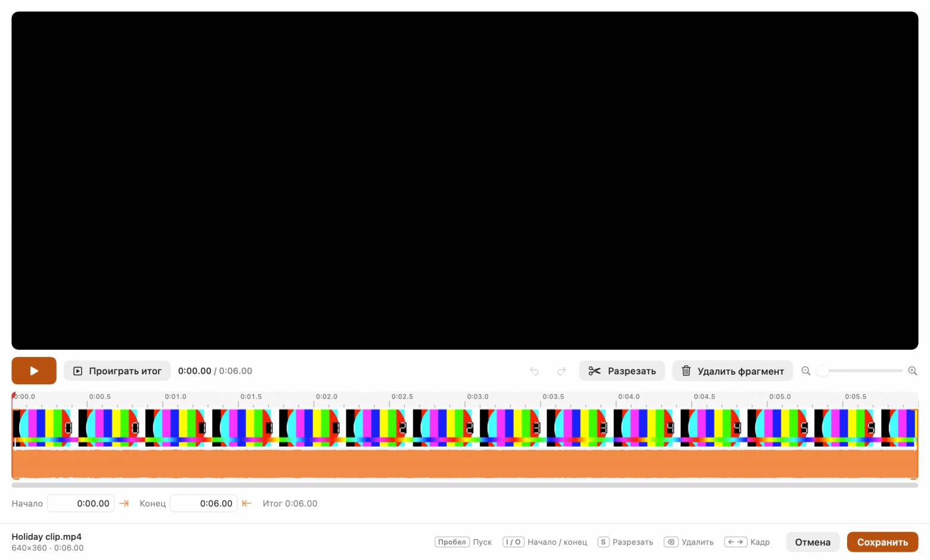The image size is (930, 560).
Task: Click the S shortcut key hint for Разрезать
Action: (603, 542)
